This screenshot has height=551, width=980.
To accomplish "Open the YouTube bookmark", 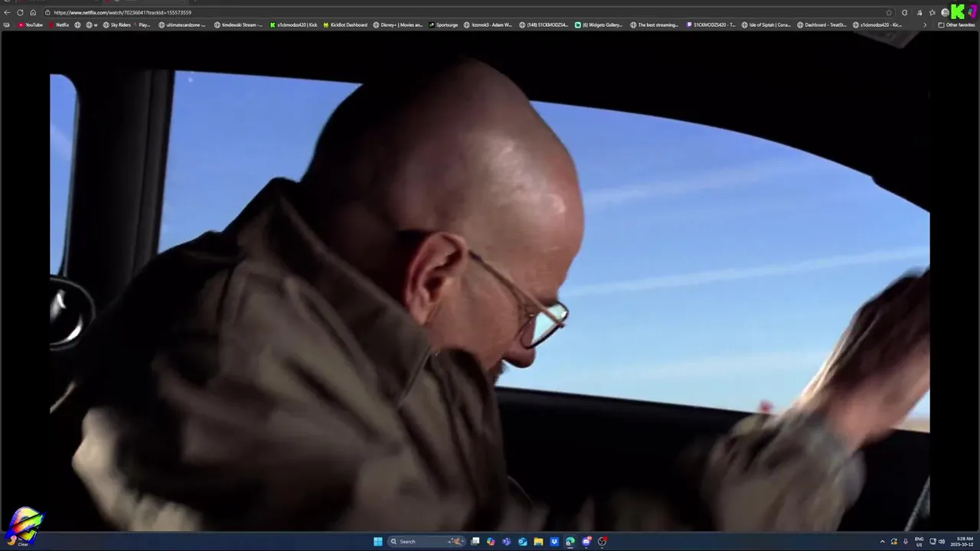I will click(30, 24).
